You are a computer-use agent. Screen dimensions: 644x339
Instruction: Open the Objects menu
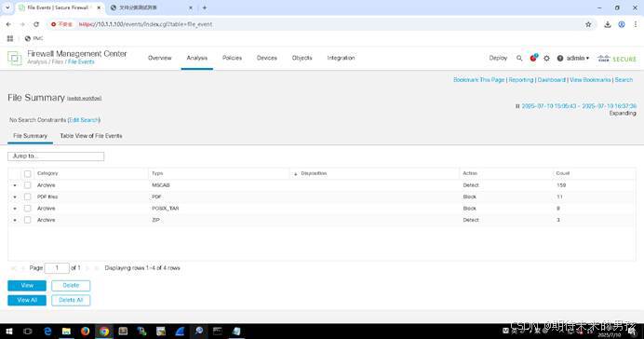[x=302, y=58]
